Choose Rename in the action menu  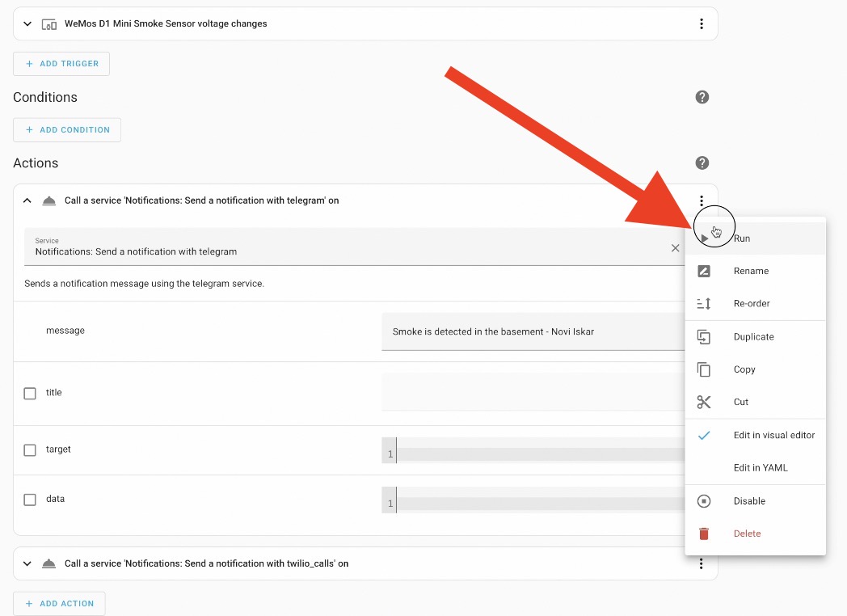755,272
